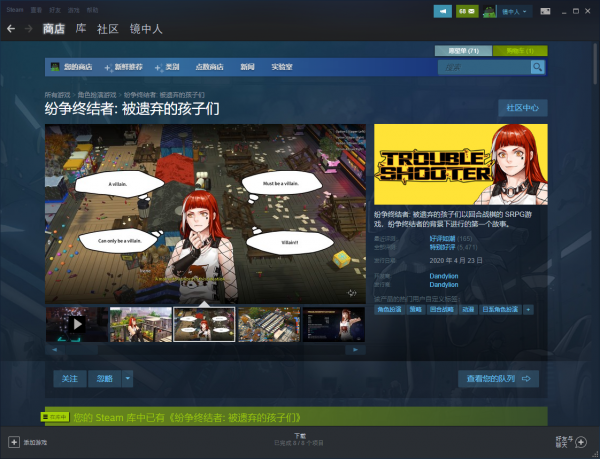600x459 pixels.
Task: Click 角色扮演游戏 breadcrumb link
Action: click(97, 95)
